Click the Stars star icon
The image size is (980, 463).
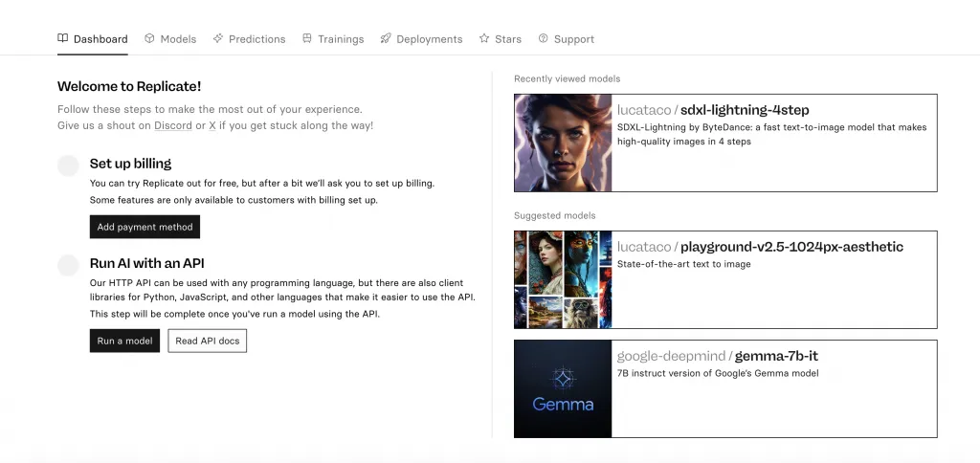tap(484, 39)
